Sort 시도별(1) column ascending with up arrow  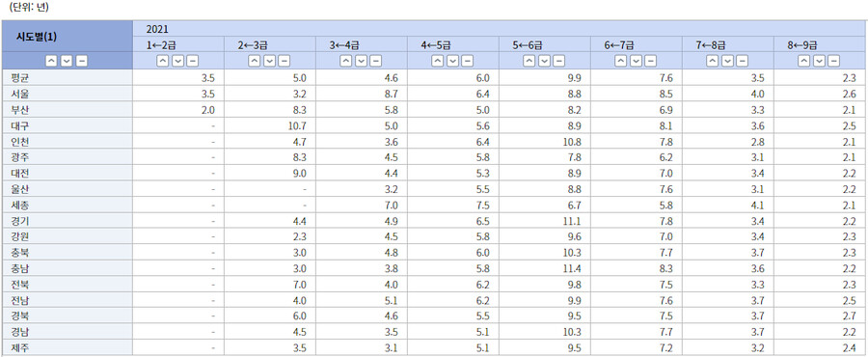[x=51, y=61]
